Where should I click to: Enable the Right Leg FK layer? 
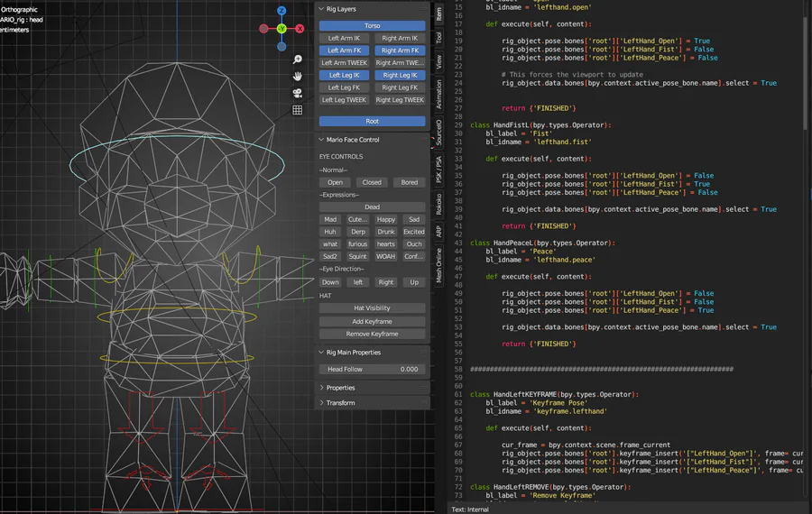coord(400,87)
